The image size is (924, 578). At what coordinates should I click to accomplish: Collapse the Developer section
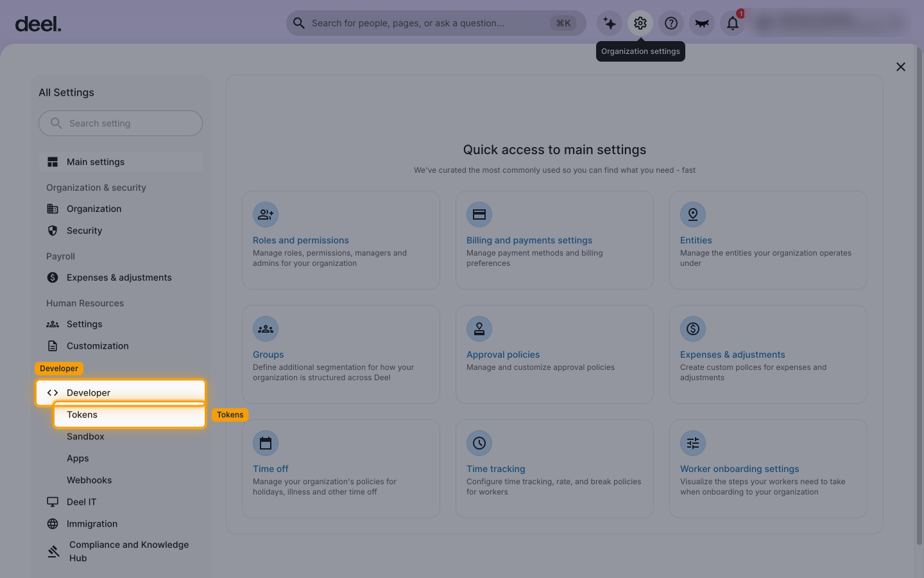pos(121,392)
